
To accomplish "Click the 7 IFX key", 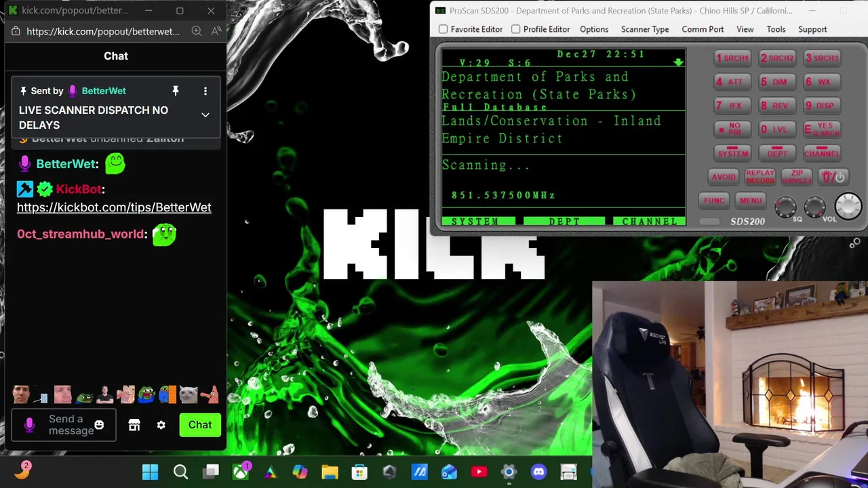I will click(x=732, y=106).
